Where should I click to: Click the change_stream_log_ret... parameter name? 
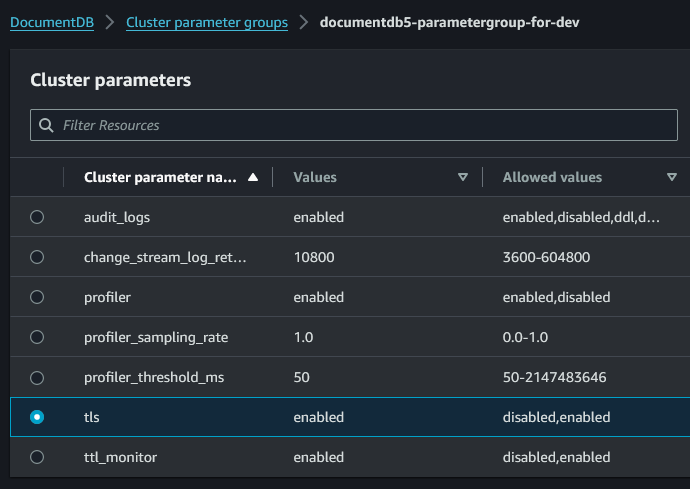point(165,257)
